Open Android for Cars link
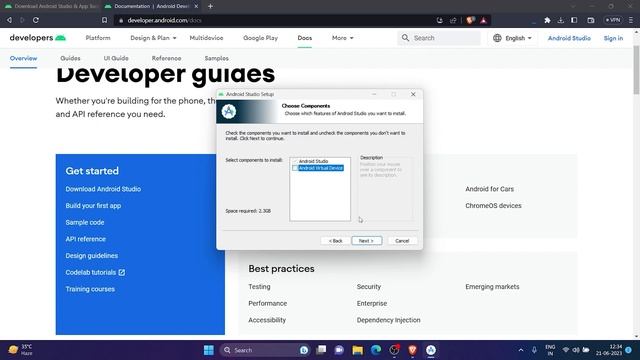The image size is (640, 360). [489, 189]
